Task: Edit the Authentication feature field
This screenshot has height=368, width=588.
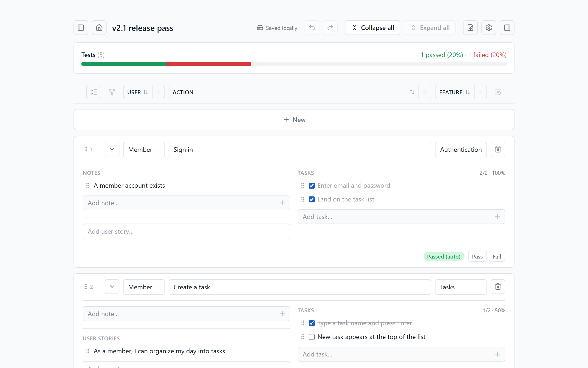Action: point(461,149)
